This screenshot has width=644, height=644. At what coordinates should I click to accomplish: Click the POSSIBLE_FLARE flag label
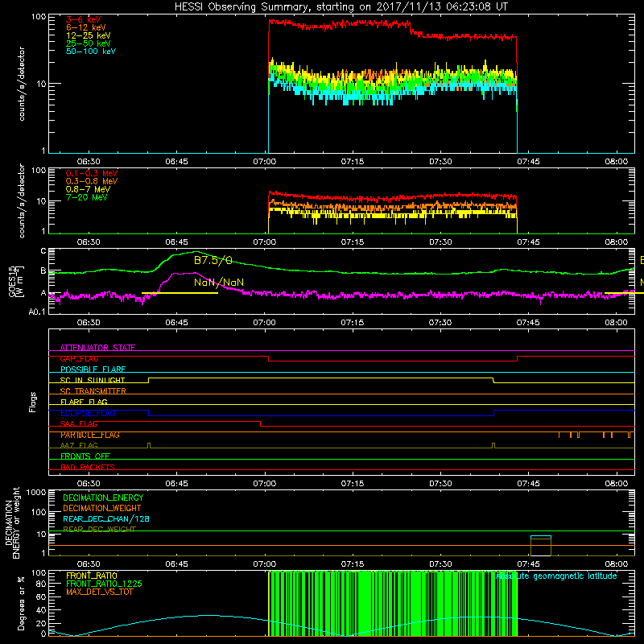coord(93,369)
